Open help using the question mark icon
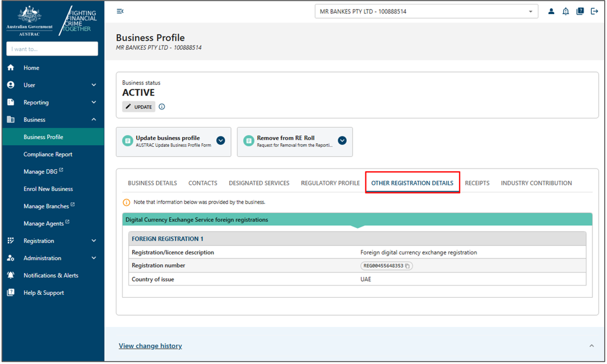This screenshot has width=607, height=364. [580, 11]
